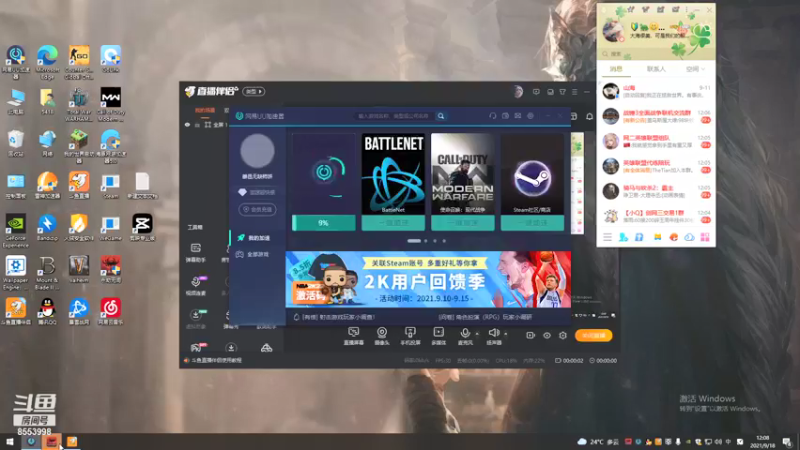The image size is (800, 450).
Task: Open QQ main menu hamburger icon
Action: (607, 237)
